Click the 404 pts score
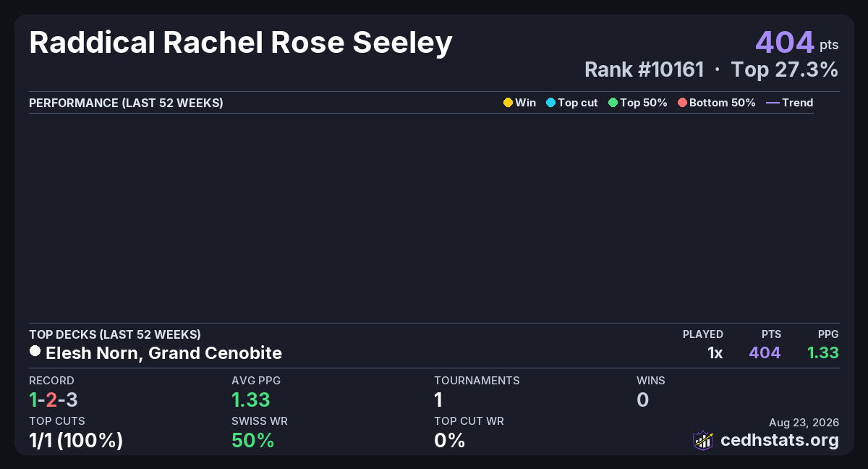The height and width of the screenshot is (469, 868). [x=797, y=43]
